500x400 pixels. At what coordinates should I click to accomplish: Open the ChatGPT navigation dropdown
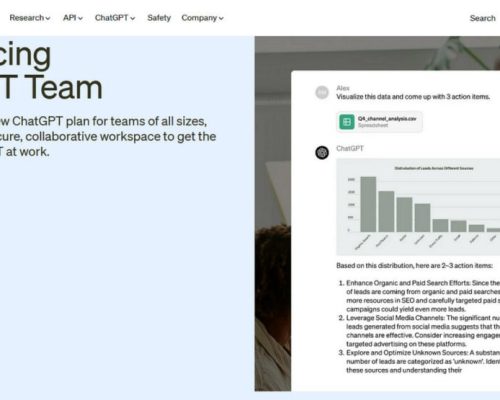coord(115,18)
